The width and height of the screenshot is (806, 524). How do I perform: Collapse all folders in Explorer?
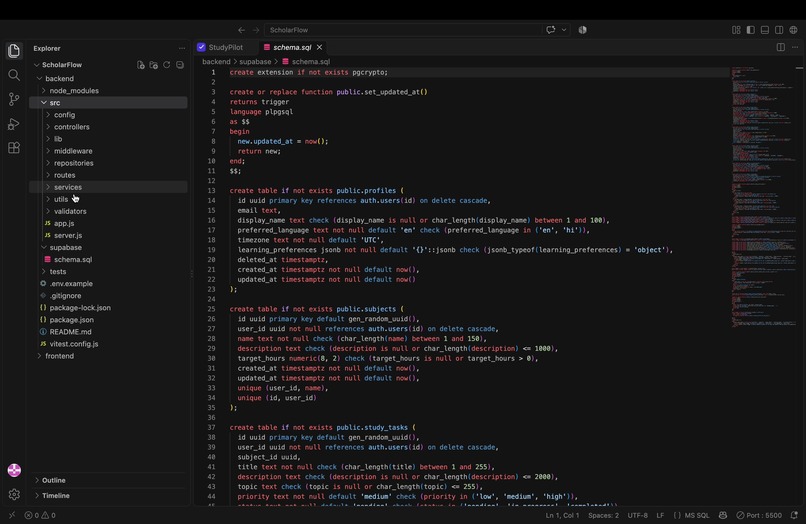[x=179, y=65]
